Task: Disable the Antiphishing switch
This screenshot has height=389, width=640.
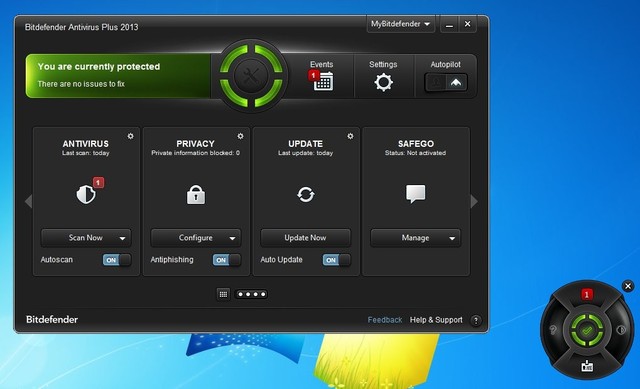Action: click(x=227, y=260)
